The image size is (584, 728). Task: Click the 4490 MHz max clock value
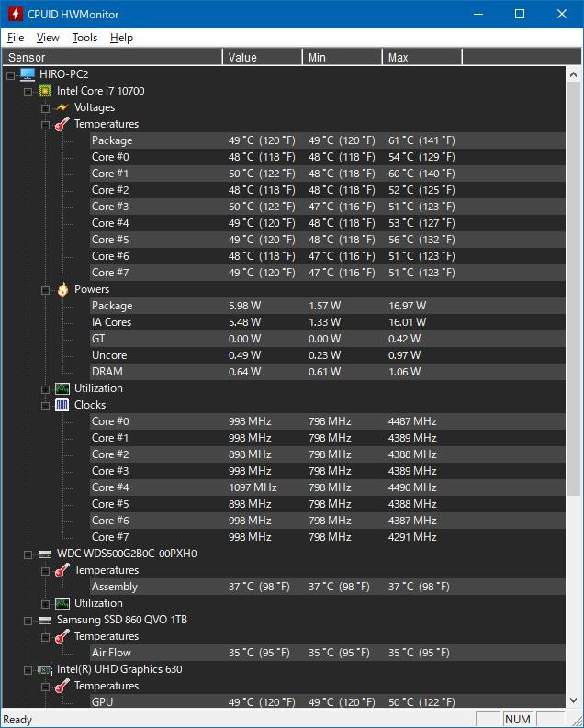click(x=412, y=487)
